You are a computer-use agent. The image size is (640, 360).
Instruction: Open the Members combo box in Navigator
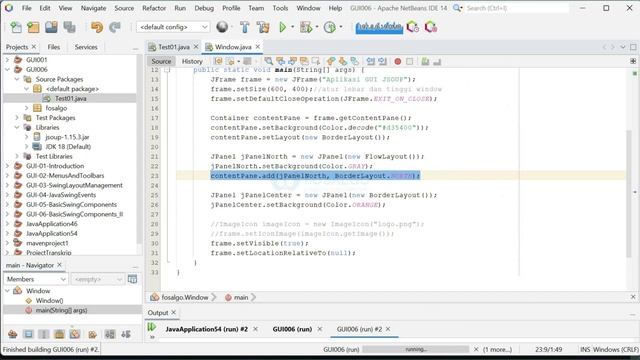pos(36,279)
